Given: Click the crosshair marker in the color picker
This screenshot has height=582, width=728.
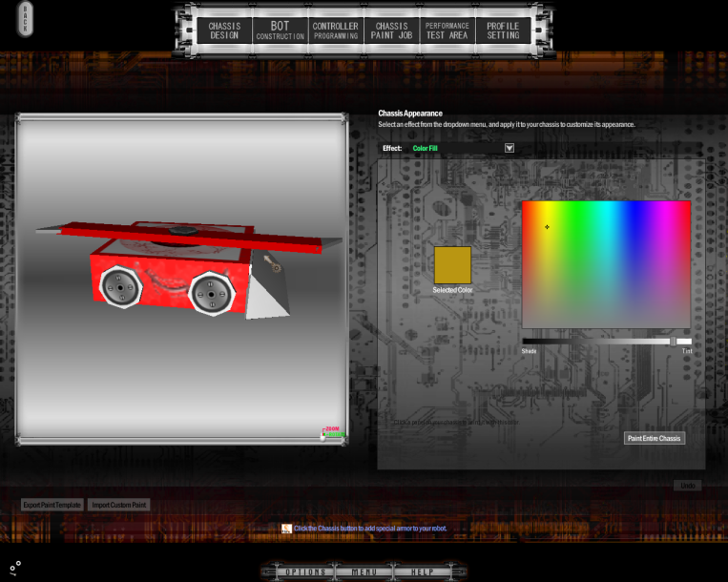Looking at the screenshot, I should click(547, 227).
